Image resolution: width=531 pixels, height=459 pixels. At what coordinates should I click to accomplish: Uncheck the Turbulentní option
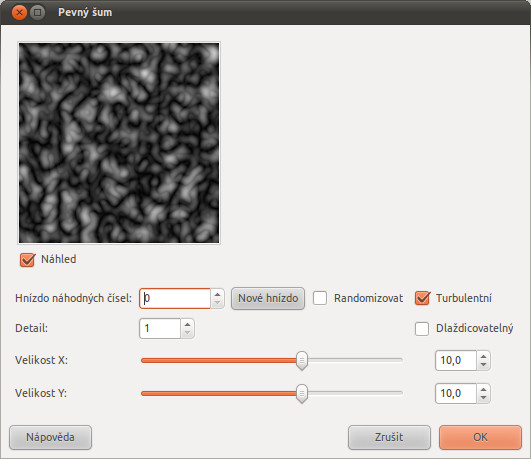[x=422, y=298]
